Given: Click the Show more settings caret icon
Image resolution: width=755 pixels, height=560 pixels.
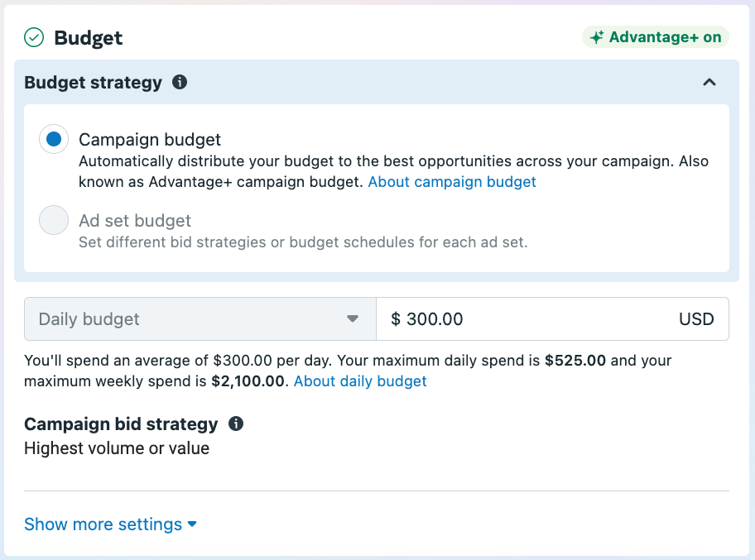Looking at the screenshot, I should pyautogui.click(x=192, y=524).
